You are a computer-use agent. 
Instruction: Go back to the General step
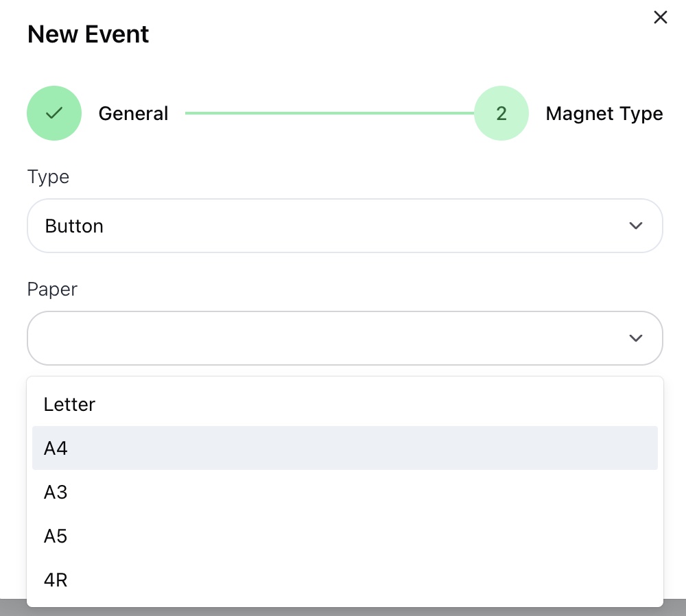[133, 114]
